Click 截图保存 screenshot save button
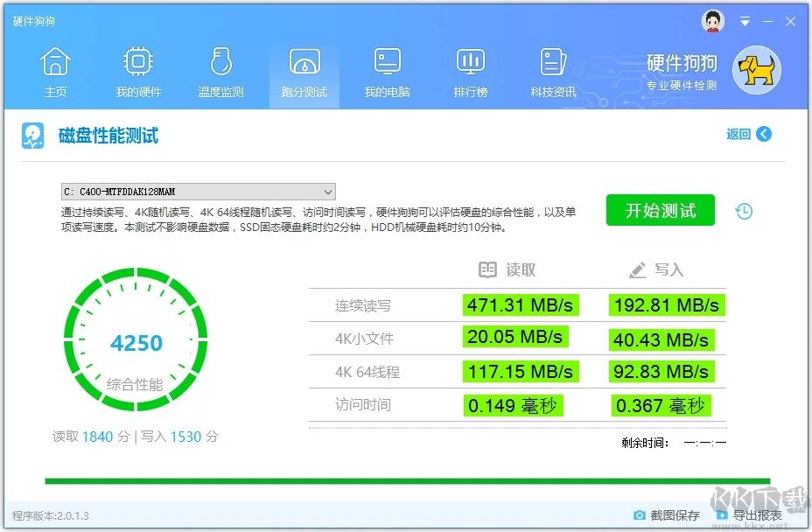 coord(667,515)
